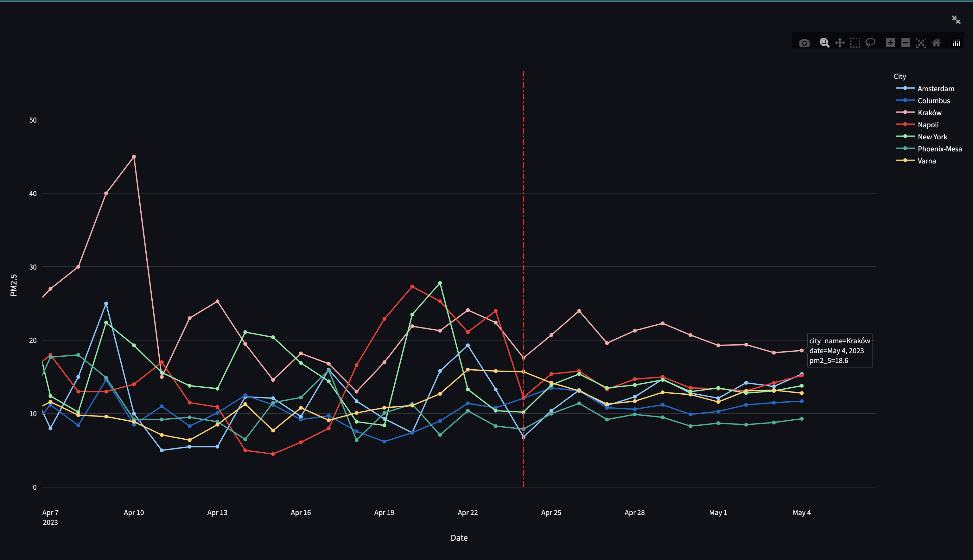Activate the Pan tool
Image resolution: width=973 pixels, height=560 pixels.
[840, 43]
